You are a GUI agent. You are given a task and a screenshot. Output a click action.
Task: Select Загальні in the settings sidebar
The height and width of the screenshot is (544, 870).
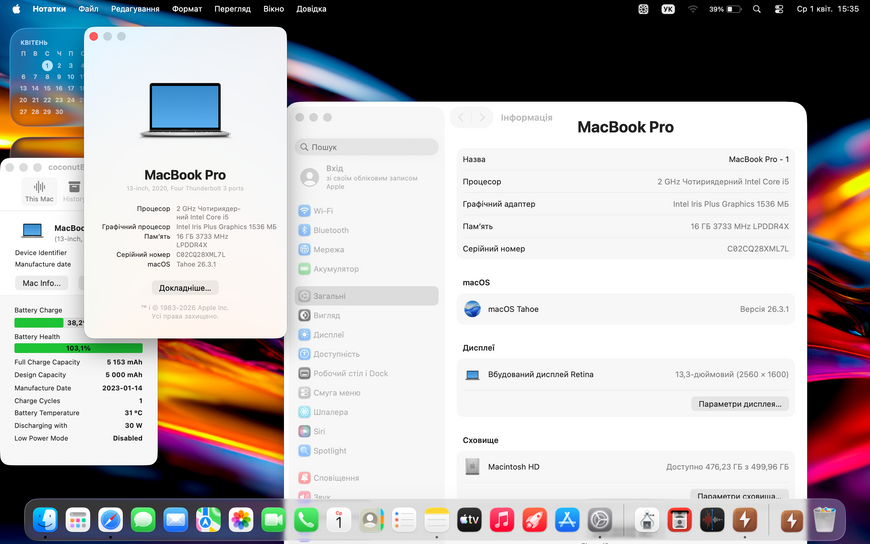[366, 296]
